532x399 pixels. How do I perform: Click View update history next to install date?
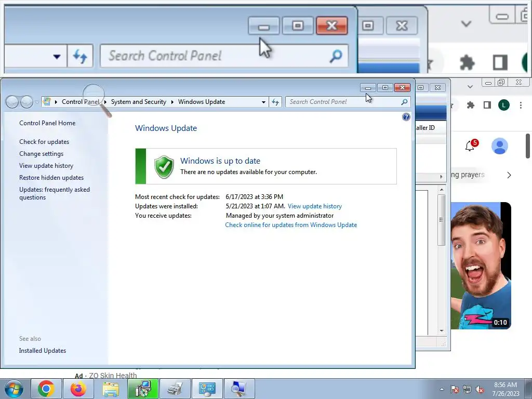click(x=315, y=206)
